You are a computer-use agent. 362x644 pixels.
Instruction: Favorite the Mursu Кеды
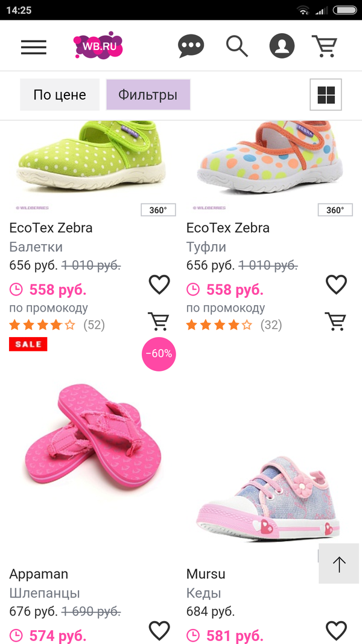(336, 631)
